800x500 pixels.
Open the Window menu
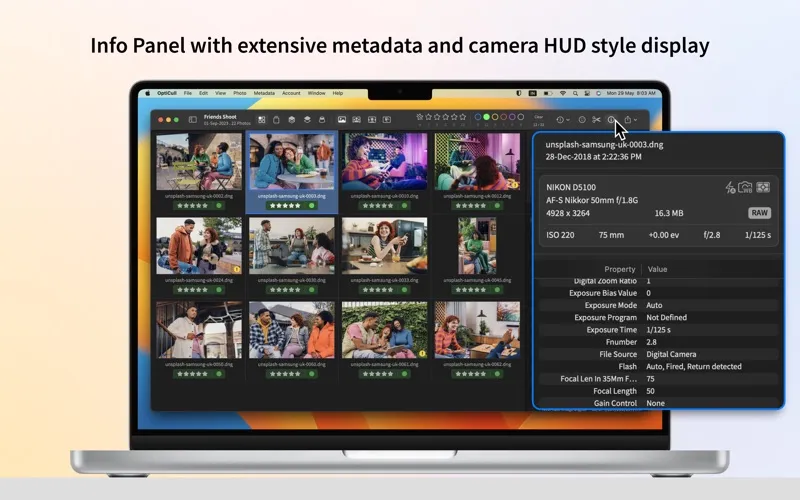tap(316, 93)
